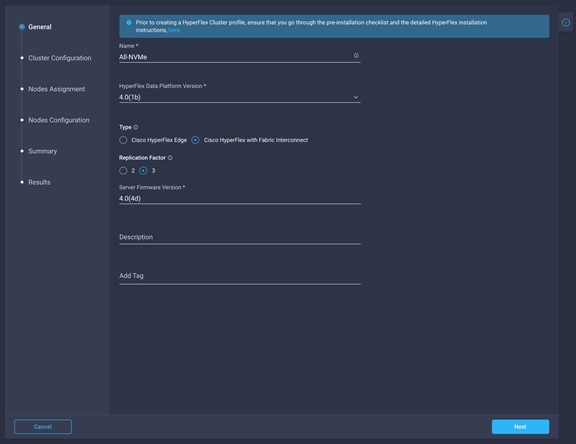This screenshot has width=576, height=444.
Task: Go to the General step
Action: (40, 27)
